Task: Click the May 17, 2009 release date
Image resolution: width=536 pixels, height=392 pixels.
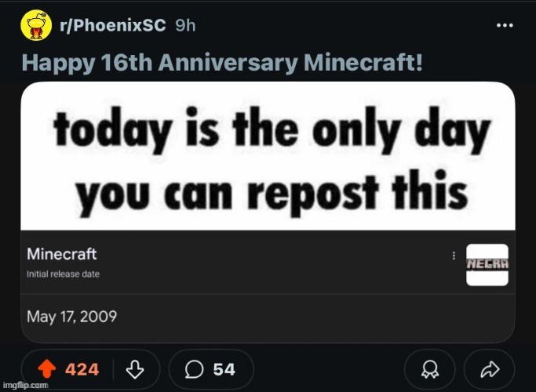Action: [72, 317]
